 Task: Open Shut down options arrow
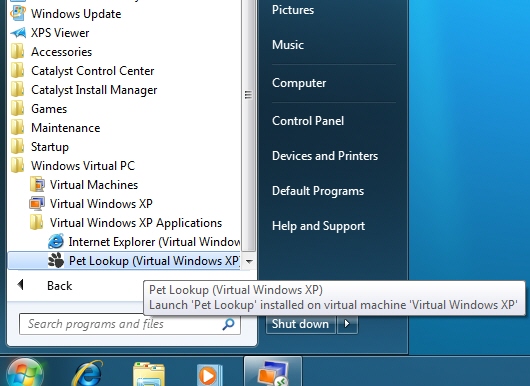[x=347, y=324]
